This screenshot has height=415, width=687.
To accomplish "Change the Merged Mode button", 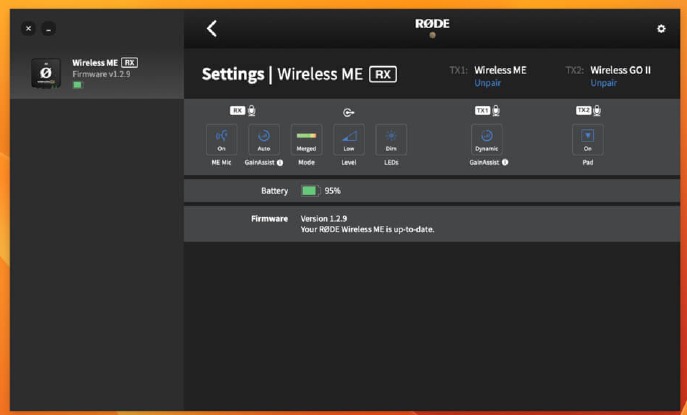I will 306,140.
